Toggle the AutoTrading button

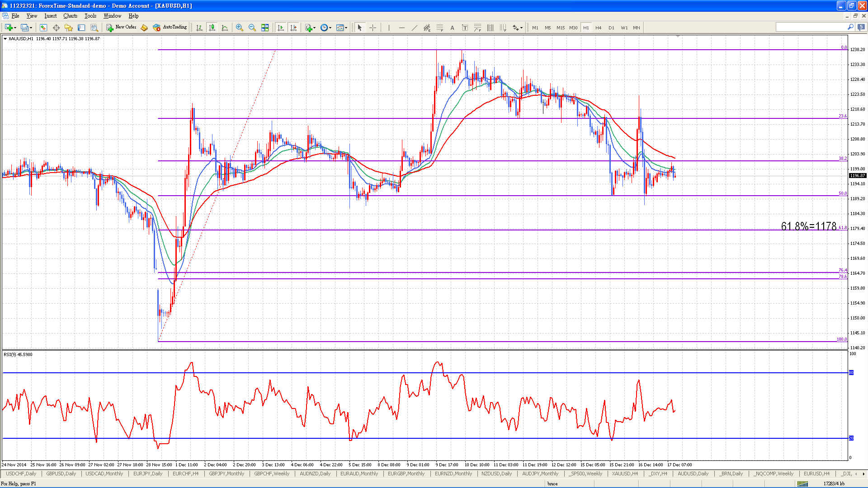[170, 28]
